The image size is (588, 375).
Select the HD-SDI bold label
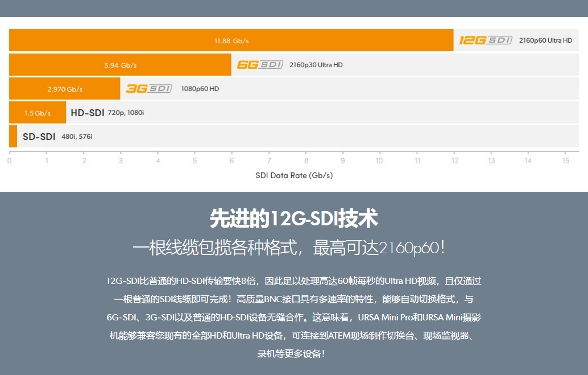[x=88, y=113]
